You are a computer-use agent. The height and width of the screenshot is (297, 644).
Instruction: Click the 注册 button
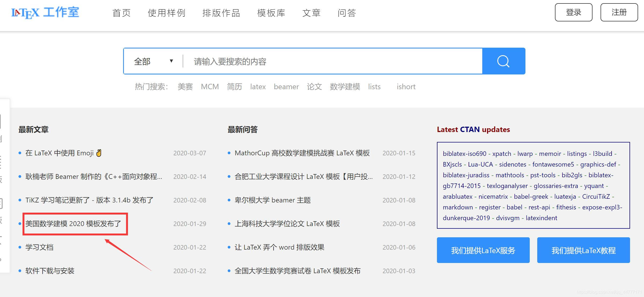click(619, 12)
